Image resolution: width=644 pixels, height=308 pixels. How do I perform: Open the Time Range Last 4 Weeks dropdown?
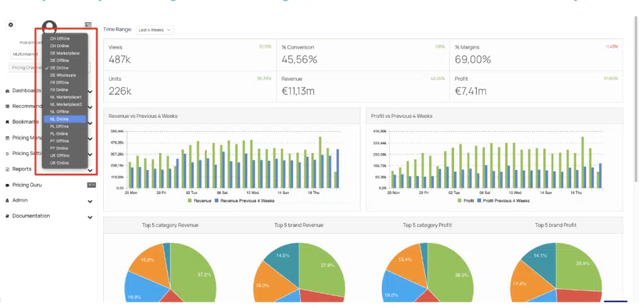pos(155,30)
